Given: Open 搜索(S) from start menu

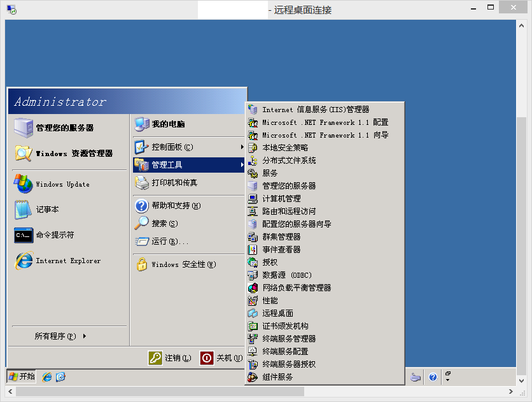Looking at the screenshot, I should click(x=188, y=224).
